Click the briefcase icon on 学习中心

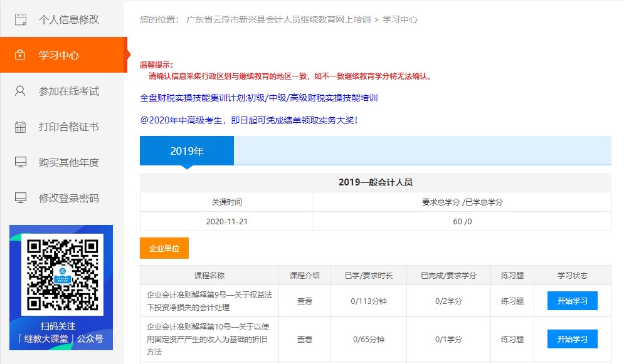click(x=19, y=55)
